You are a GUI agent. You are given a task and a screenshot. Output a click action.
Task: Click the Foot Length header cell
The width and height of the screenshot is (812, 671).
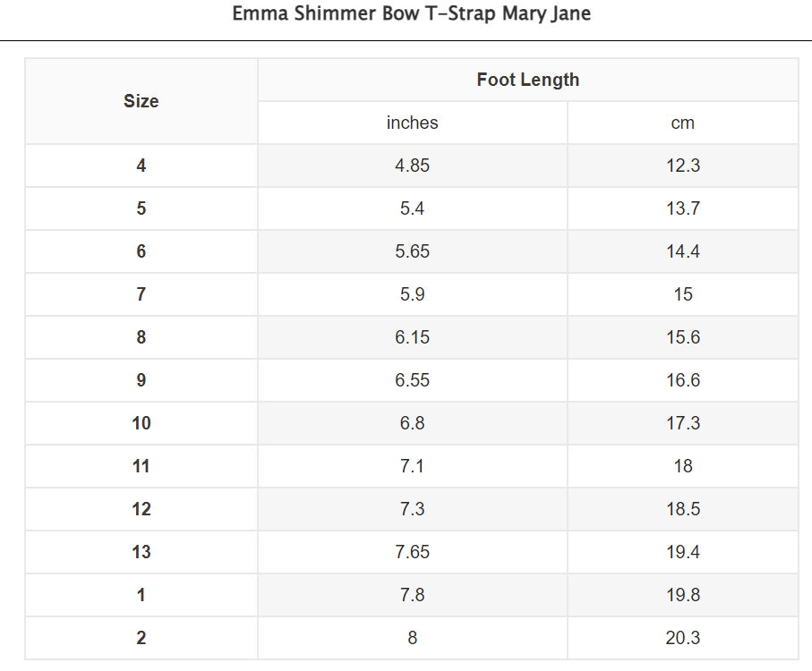(527, 81)
